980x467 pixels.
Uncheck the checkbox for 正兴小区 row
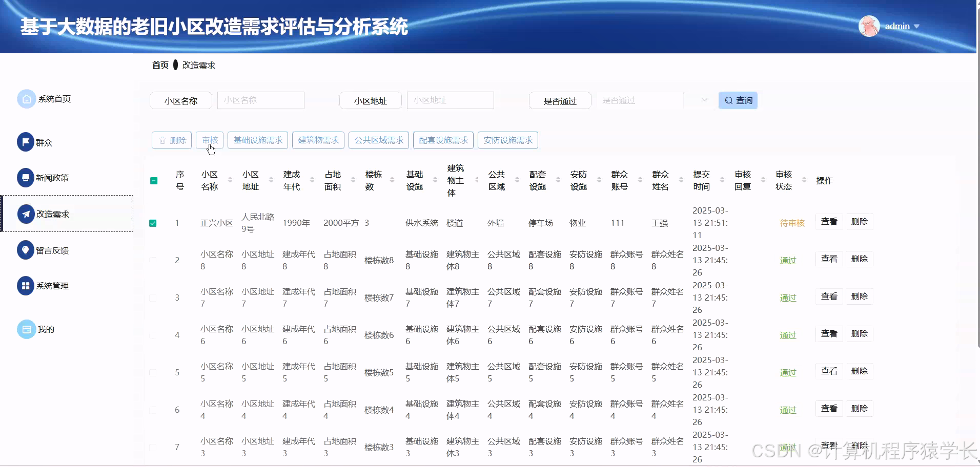(153, 223)
